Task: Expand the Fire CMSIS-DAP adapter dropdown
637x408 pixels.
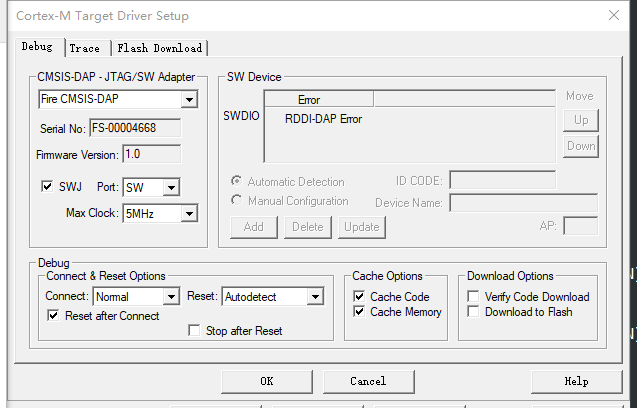Action: [x=188, y=100]
